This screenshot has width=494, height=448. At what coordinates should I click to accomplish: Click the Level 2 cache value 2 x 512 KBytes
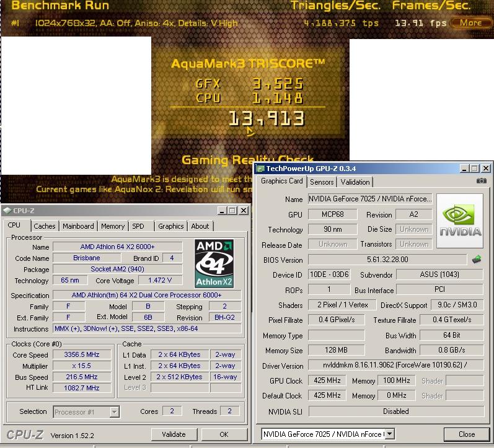(x=179, y=377)
